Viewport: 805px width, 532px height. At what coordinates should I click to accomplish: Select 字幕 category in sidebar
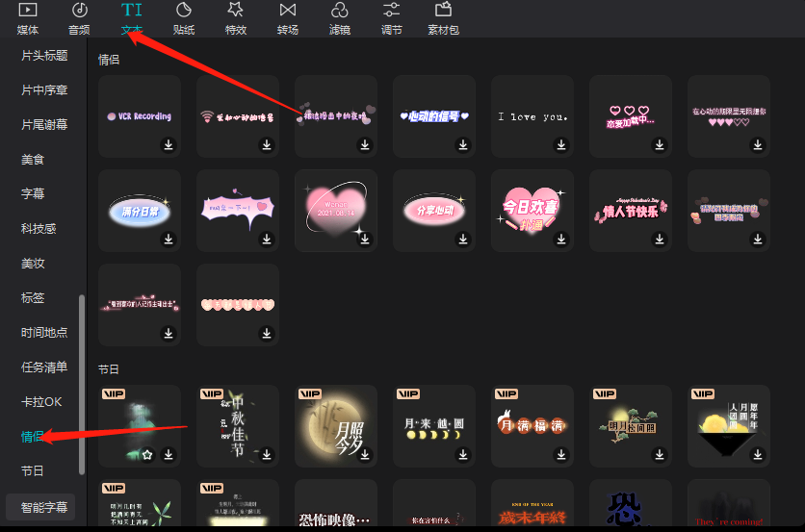33,194
